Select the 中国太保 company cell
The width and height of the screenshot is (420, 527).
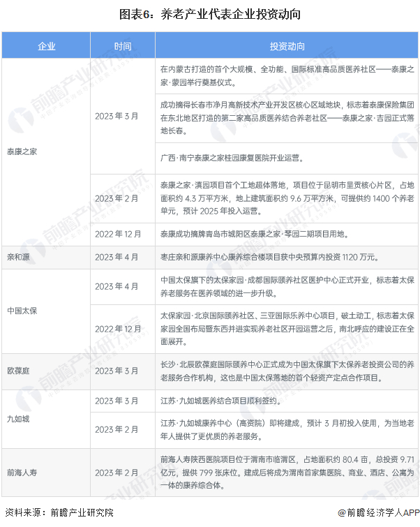pyautogui.click(x=46, y=311)
